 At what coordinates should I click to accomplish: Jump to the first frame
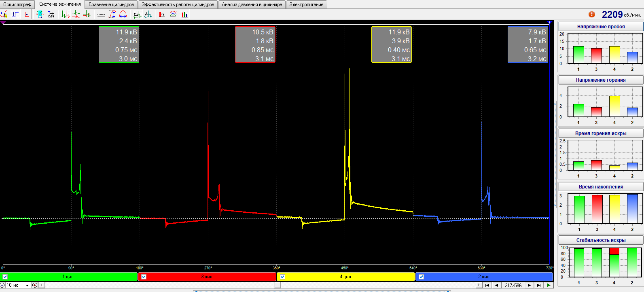point(487,285)
